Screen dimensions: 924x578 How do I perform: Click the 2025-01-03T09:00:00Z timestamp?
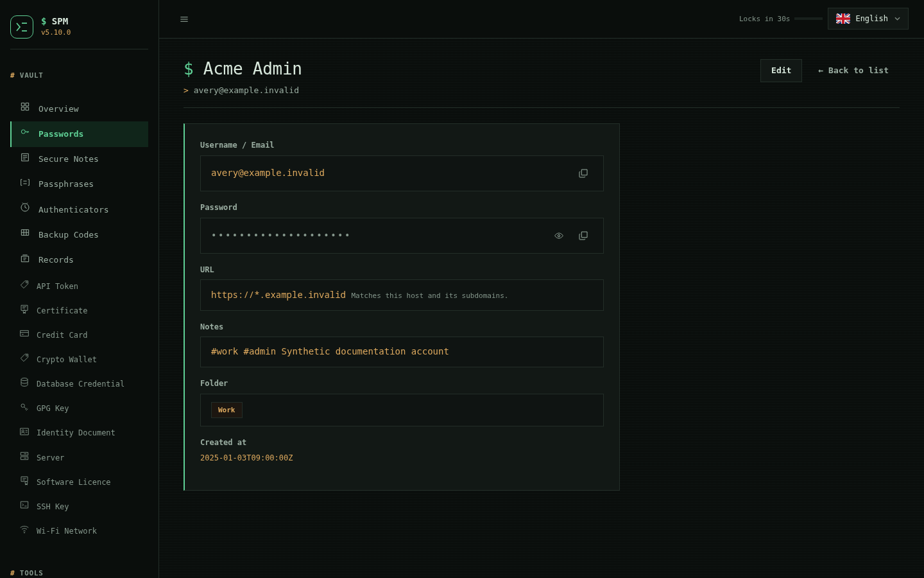pos(246,458)
